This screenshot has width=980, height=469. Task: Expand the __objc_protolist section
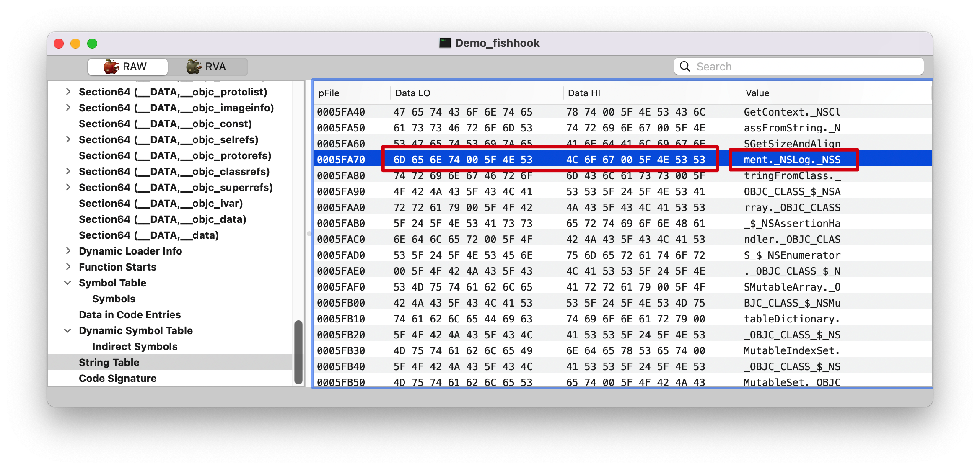tap(68, 92)
